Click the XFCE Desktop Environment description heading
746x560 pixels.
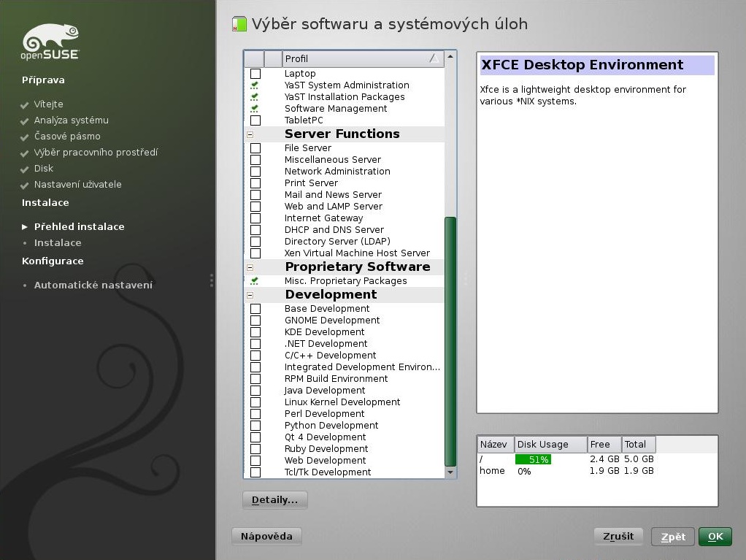(x=597, y=65)
